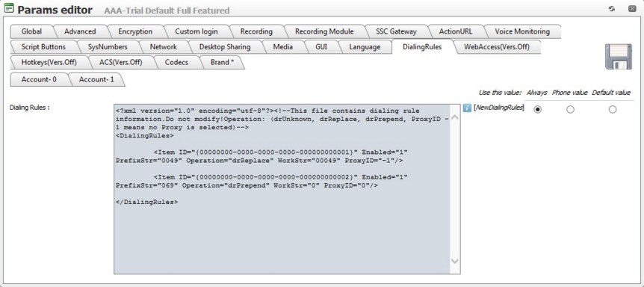The width and height of the screenshot is (644, 287).
Task: Select the Phone value radio button
Action: (x=570, y=109)
